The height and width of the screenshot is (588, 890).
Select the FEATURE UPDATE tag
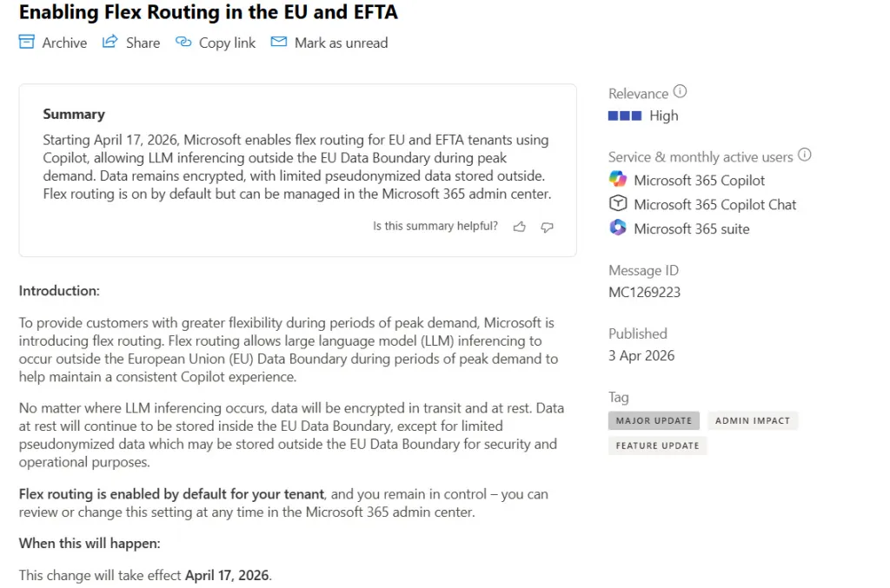pos(658,446)
